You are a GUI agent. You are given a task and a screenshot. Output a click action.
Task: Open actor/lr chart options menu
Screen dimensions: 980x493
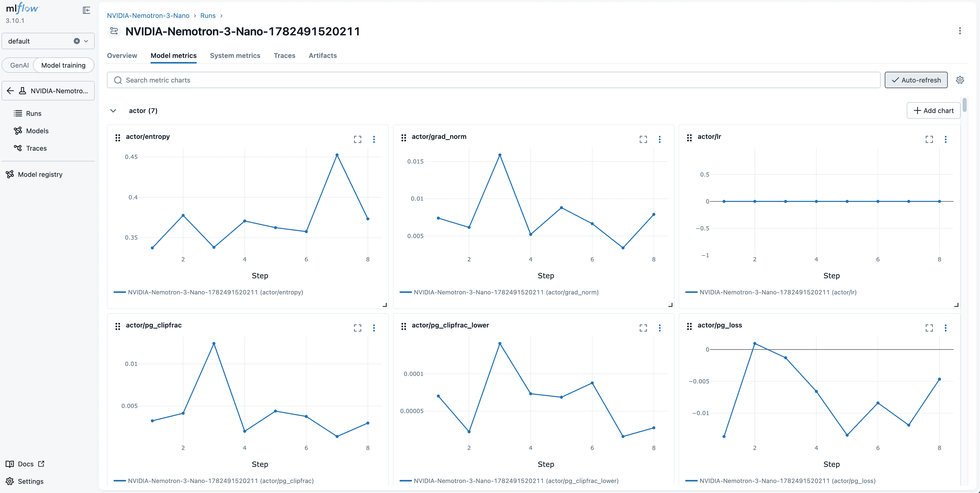pos(945,139)
